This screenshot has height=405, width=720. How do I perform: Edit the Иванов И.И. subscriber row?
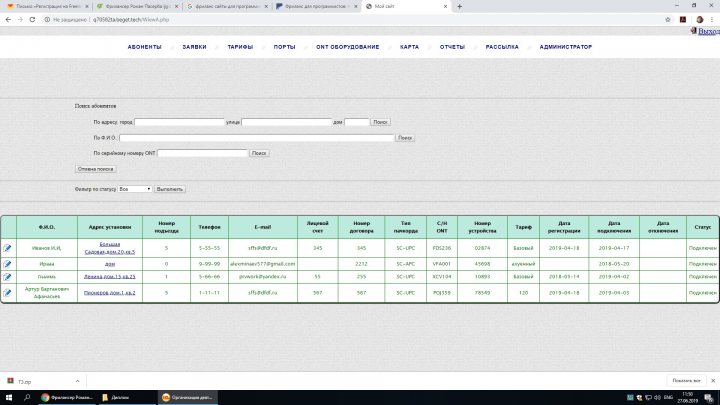coord(7,248)
